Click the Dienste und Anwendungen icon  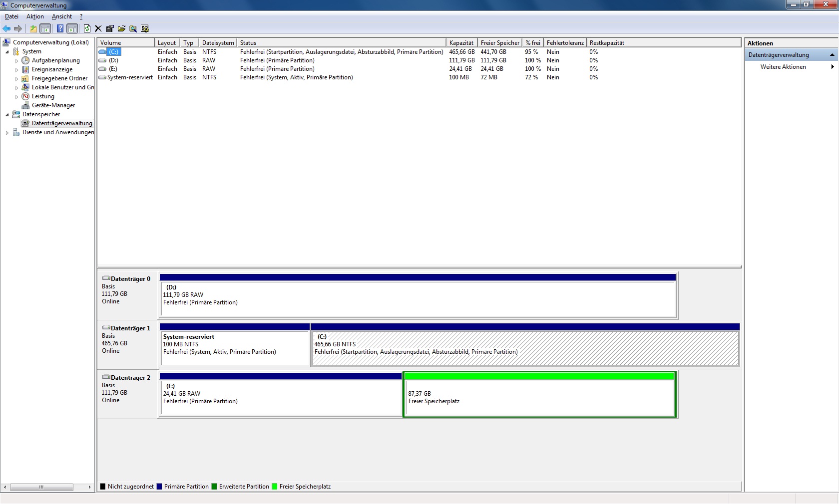coord(16,132)
